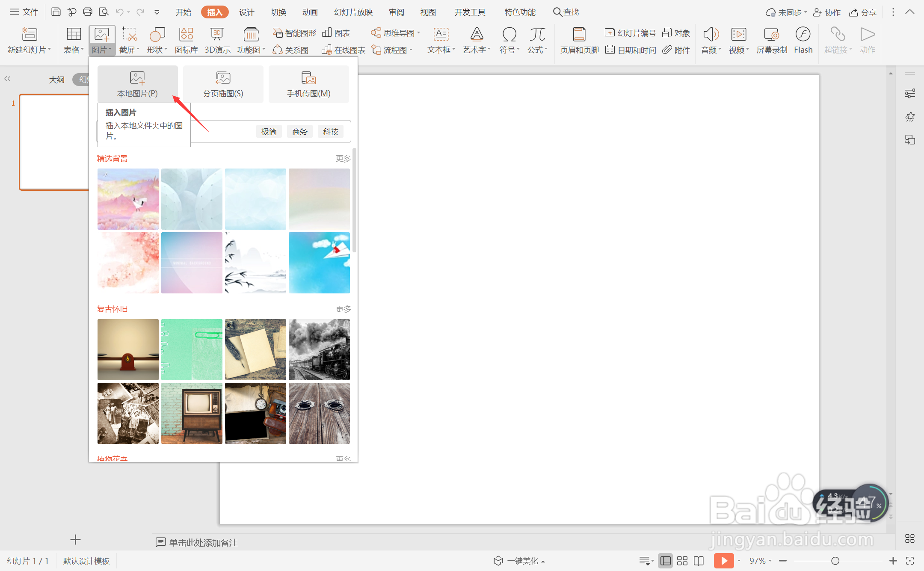Choose 分页插图(S) option
The height and width of the screenshot is (571, 924).
click(223, 84)
